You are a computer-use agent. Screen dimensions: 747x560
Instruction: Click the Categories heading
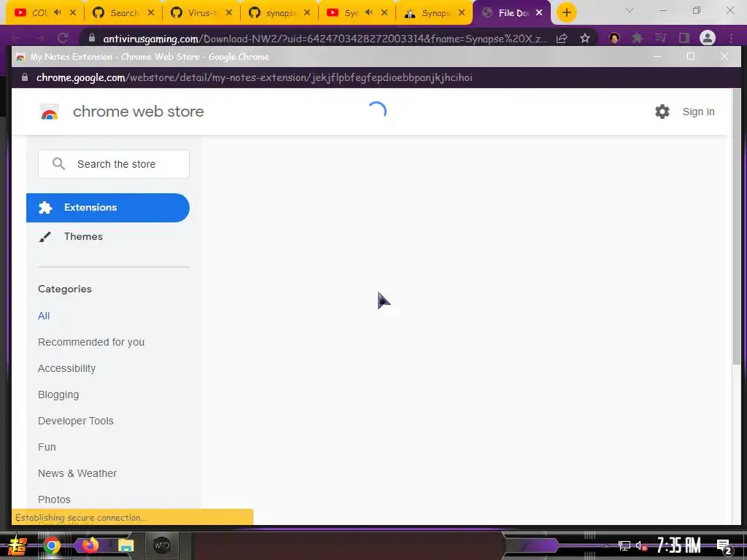point(65,289)
